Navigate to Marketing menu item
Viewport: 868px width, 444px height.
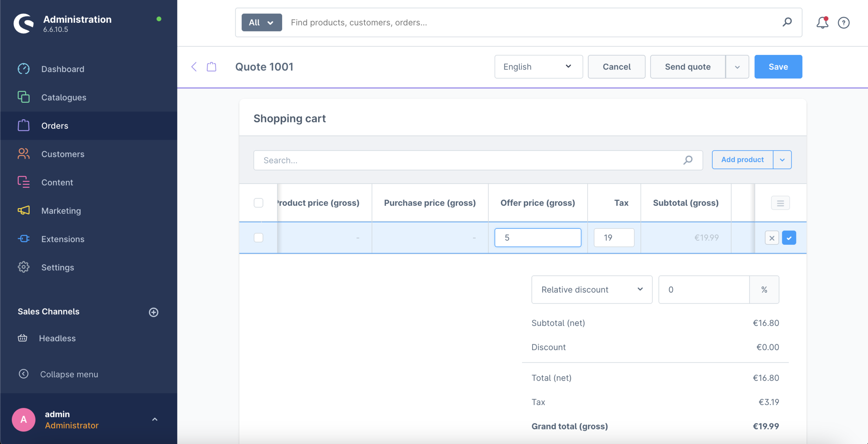[61, 210]
